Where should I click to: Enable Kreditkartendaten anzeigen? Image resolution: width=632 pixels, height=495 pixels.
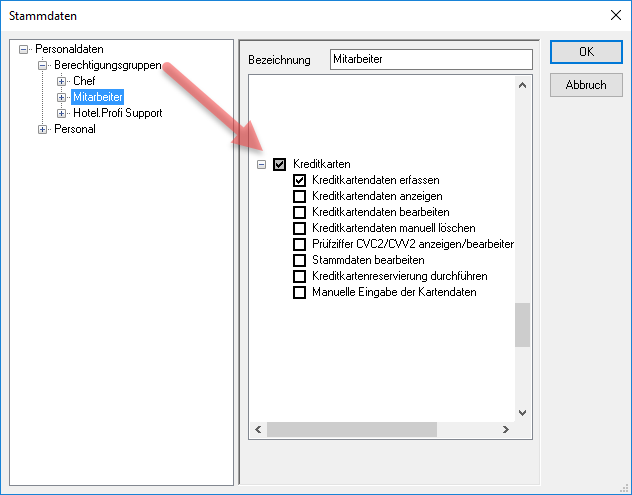299,196
